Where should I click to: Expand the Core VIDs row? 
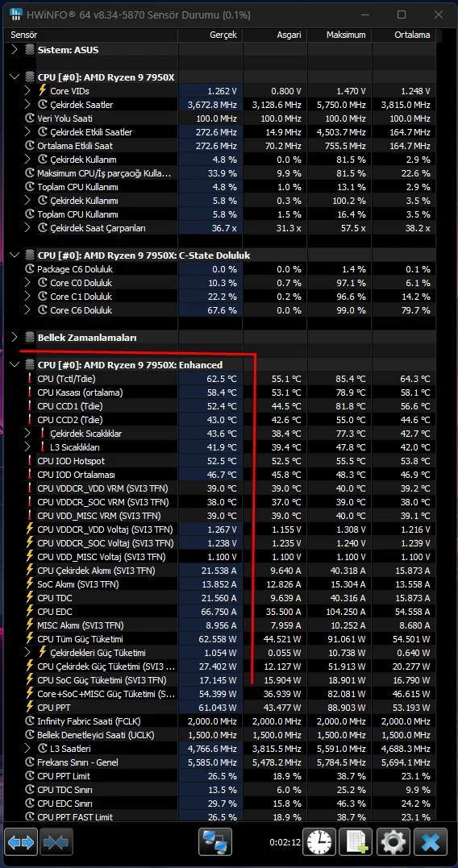click(27, 91)
